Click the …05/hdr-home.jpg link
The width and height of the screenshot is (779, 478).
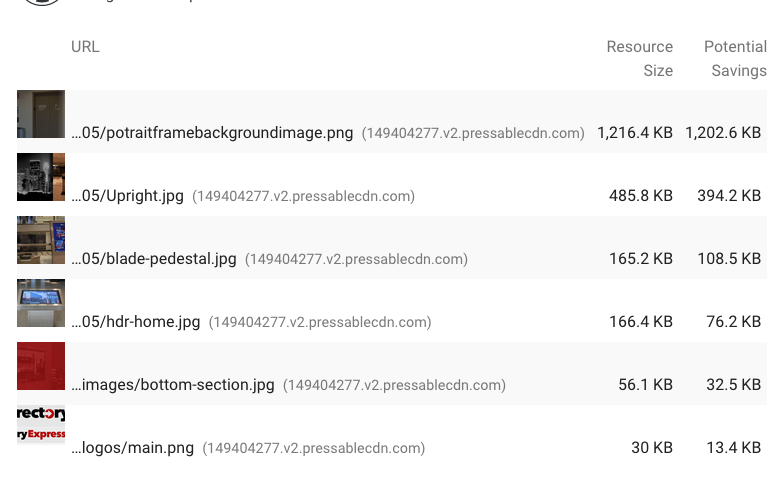136,322
